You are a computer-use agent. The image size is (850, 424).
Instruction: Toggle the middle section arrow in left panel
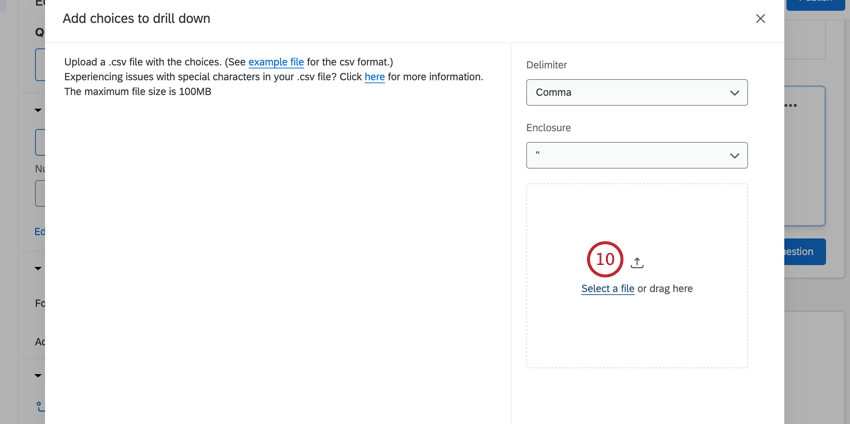coord(38,268)
